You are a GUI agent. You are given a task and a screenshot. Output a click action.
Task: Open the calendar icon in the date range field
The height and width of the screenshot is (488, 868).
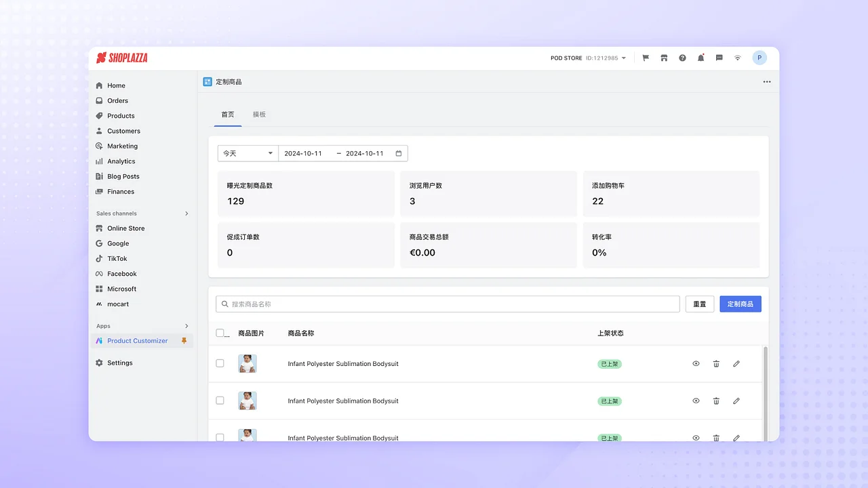click(399, 153)
